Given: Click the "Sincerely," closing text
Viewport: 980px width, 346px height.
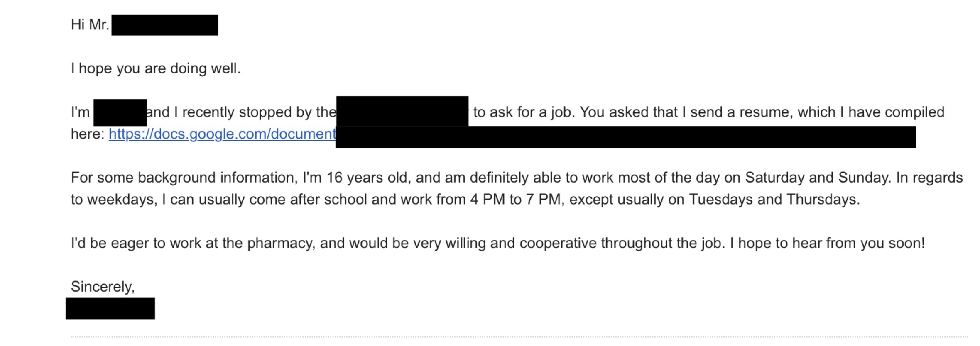Looking at the screenshot, I should point(103,287).
